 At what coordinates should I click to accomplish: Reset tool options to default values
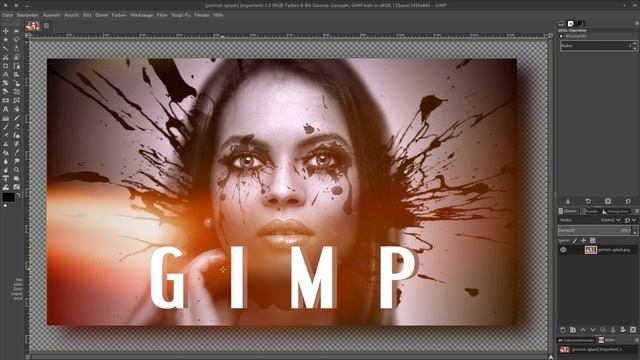[x=628, y=201]
